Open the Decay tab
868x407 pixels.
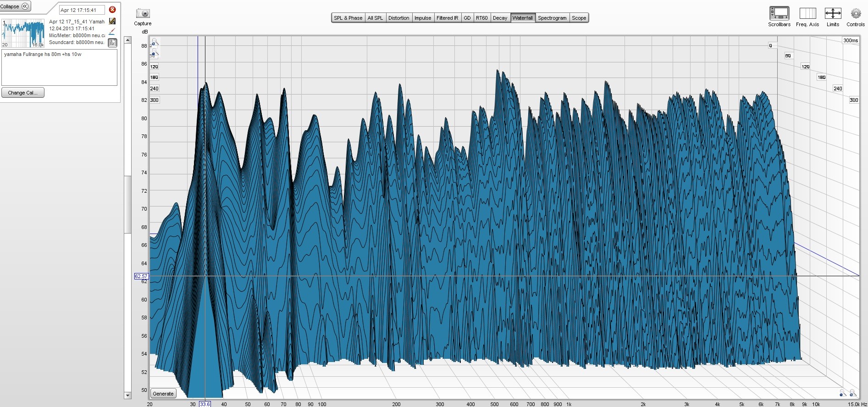point(500,18)
